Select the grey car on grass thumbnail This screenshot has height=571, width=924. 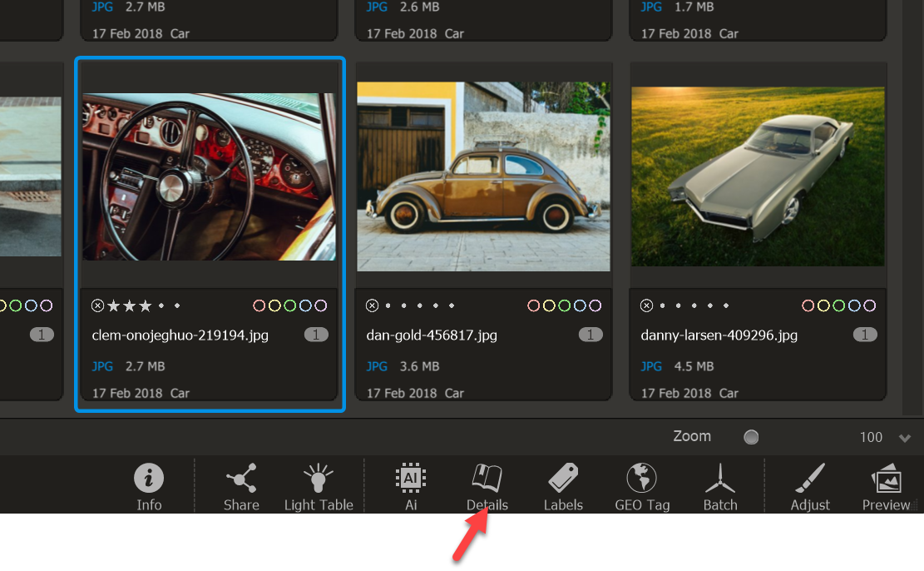[758, 176]
